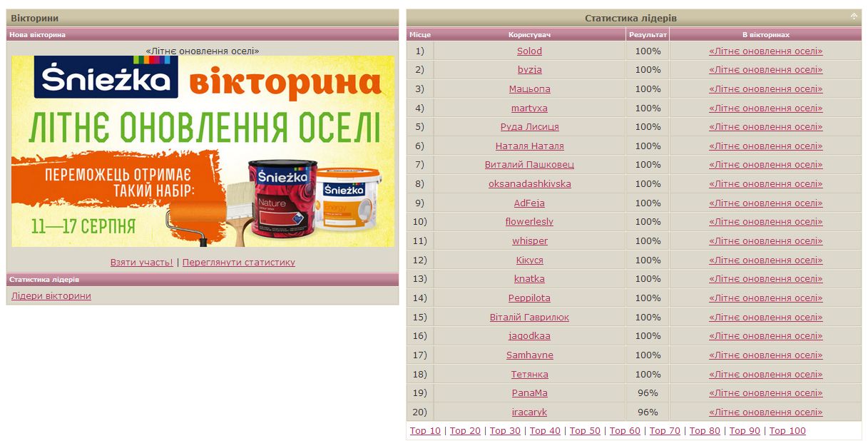Viewport: 868px width, 441px height.
Task: Open quiz link in Руда Лисиця's row
Action: pyautogui.click(x=765, y=126)
